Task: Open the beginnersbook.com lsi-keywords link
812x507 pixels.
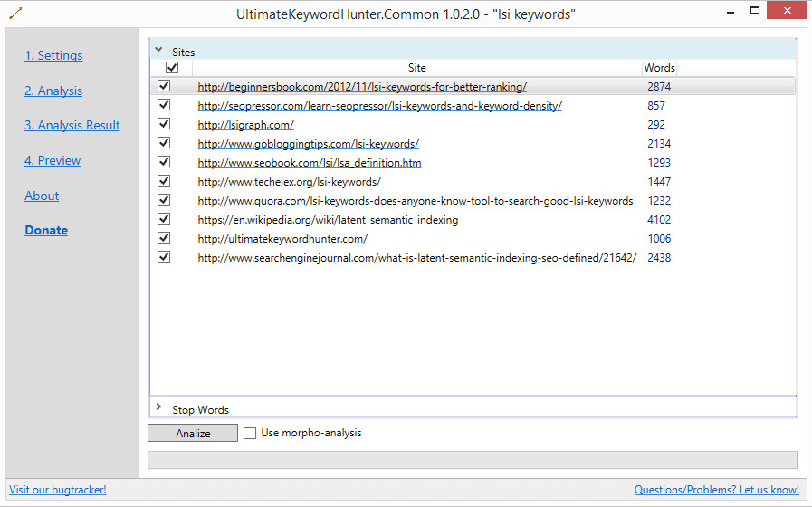Action: 362,87
